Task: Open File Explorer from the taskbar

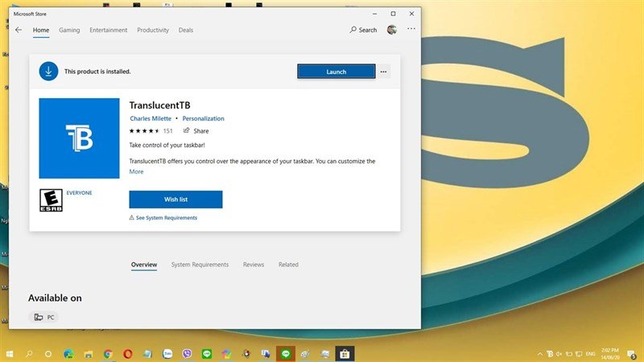Action: [89, 354]
